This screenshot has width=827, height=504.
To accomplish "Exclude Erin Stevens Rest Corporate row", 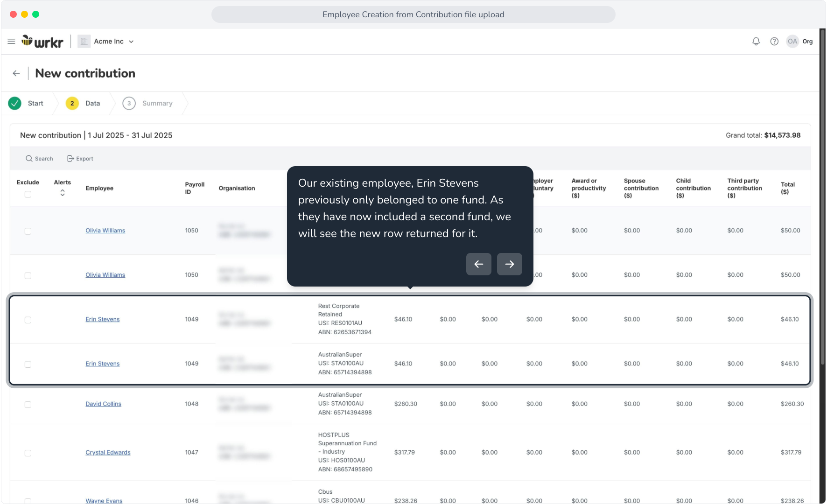I will (28, 320).
